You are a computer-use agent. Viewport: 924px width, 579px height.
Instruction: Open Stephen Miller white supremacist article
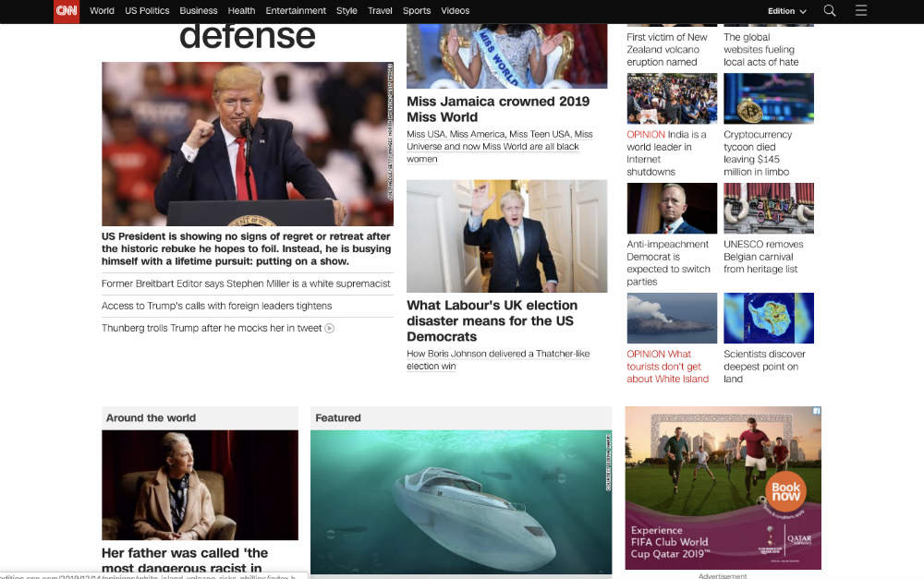[246, 283]
